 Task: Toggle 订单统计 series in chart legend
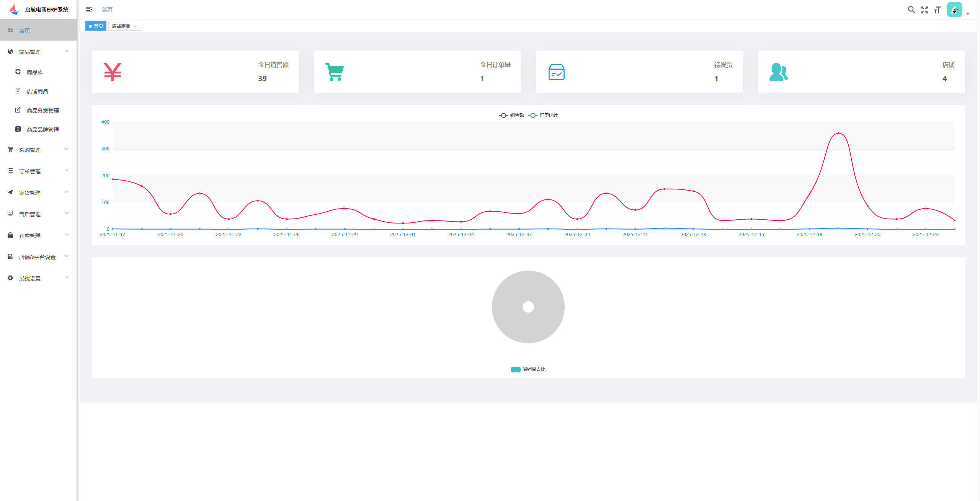[x=544, y=115]
